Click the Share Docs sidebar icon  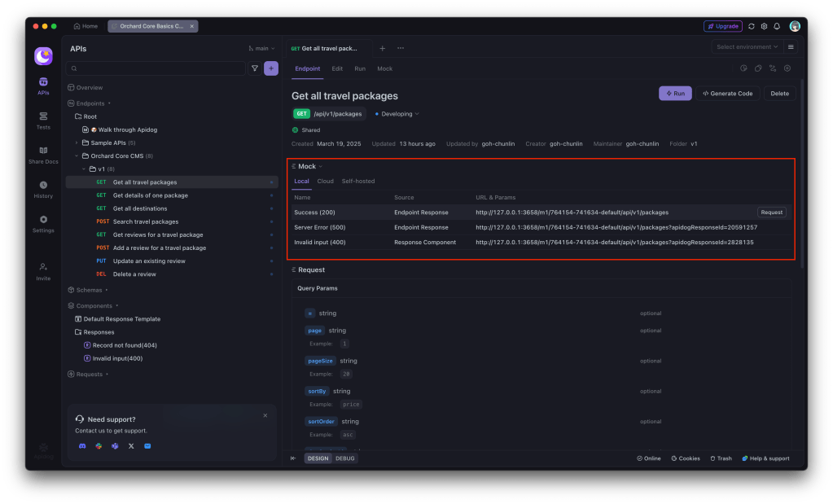click(43, 155)
